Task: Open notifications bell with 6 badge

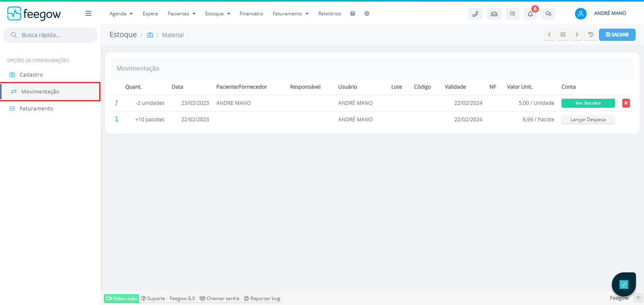Action: coord(530,14)
